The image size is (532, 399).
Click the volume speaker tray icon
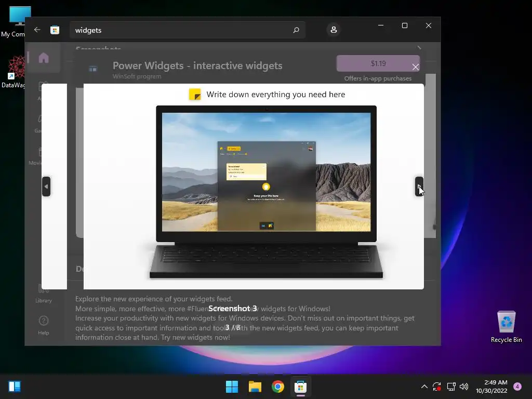pyautogui.click(x=464, y=387)
